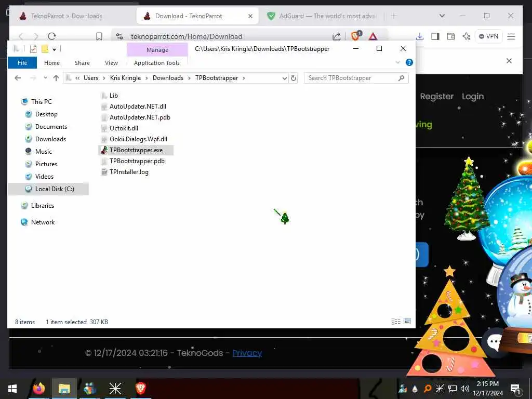Click the Manage contextual tab
The image size is (532, 399).
157,50
